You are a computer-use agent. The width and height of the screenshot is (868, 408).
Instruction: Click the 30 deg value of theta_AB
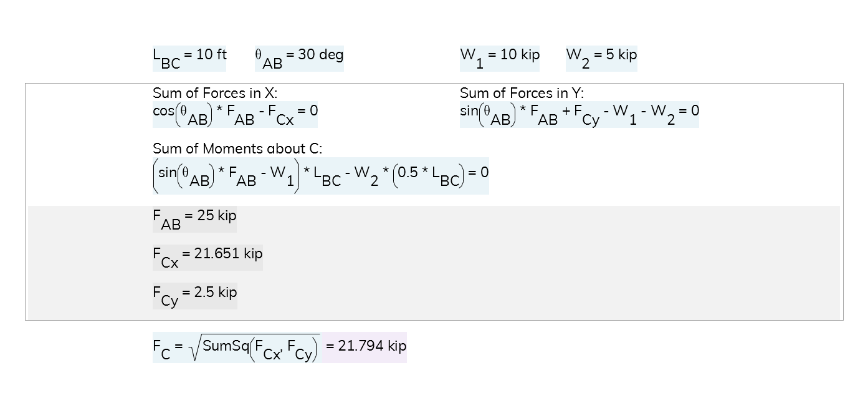(320, 54)
